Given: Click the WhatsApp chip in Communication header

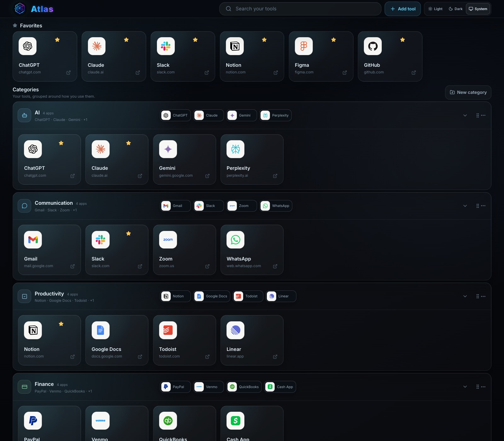Looking at the screenshot, I should coord(276,206).
